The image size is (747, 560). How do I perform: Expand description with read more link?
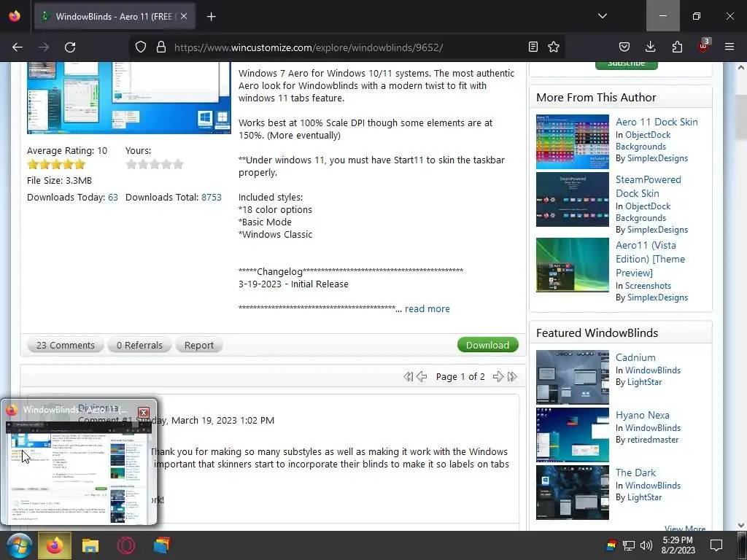coord(427,308)
